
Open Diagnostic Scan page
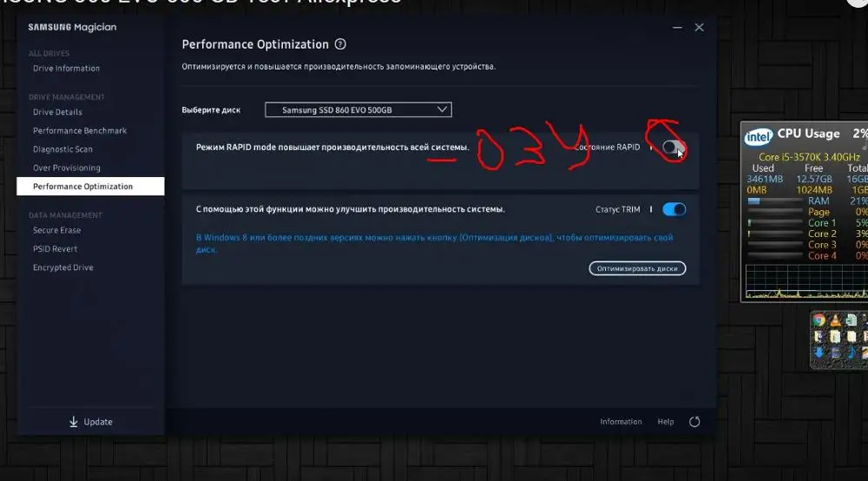pyautogui.click(x=62, y=149)
